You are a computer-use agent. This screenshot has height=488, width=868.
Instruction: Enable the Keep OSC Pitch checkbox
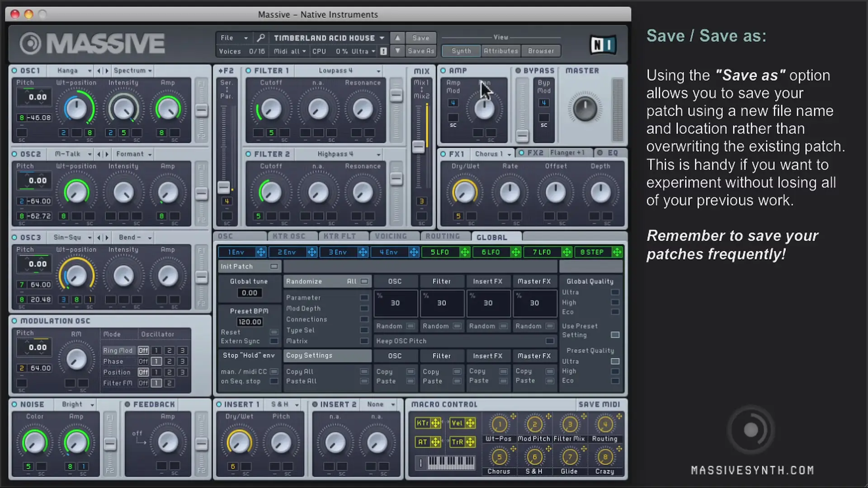[550, 341]
